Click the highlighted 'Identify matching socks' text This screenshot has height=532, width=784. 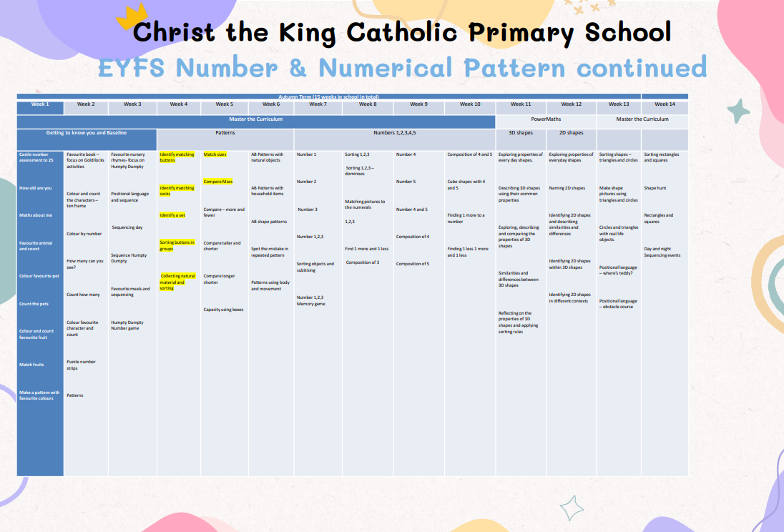point(177,191)
